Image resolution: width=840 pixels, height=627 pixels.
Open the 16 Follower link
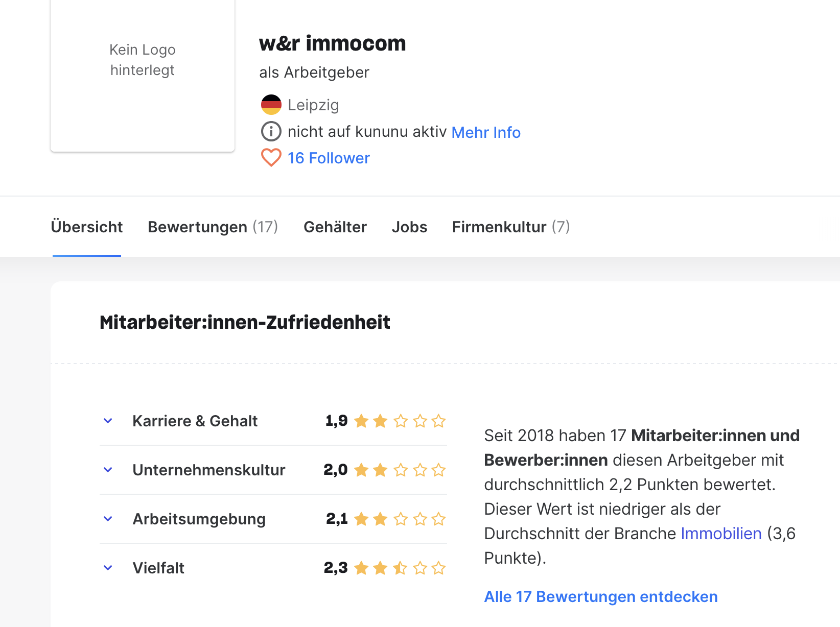click(x=329, y=158)
